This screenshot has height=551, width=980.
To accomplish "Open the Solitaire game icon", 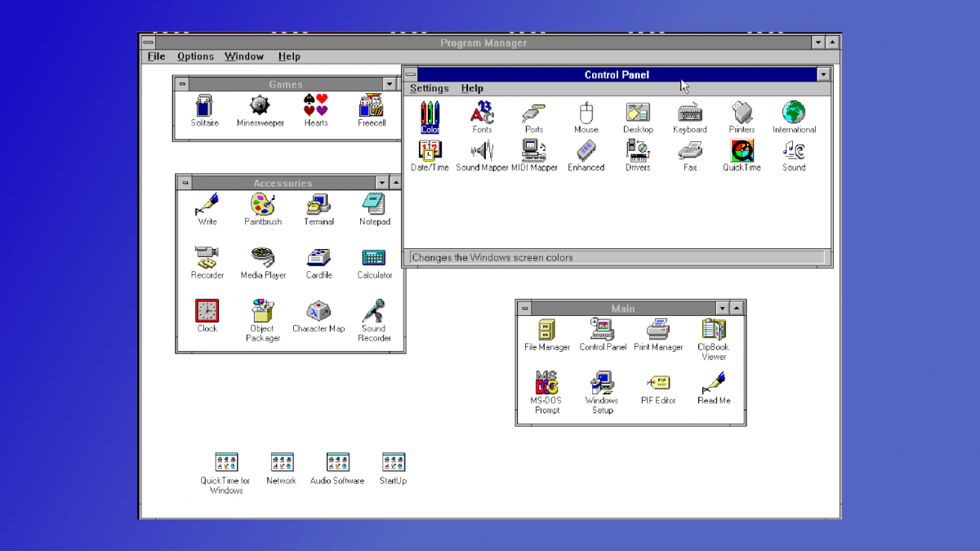I will coord(205,106).
